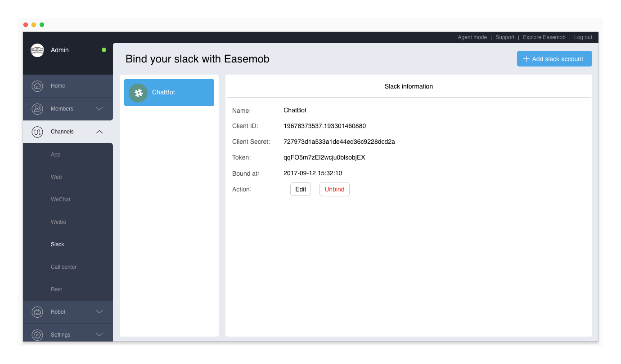621x364 pixels.
Task: Click the Token value qqFO5m7zEI2wcju0blsobjEX
Action: click(324, 157)
